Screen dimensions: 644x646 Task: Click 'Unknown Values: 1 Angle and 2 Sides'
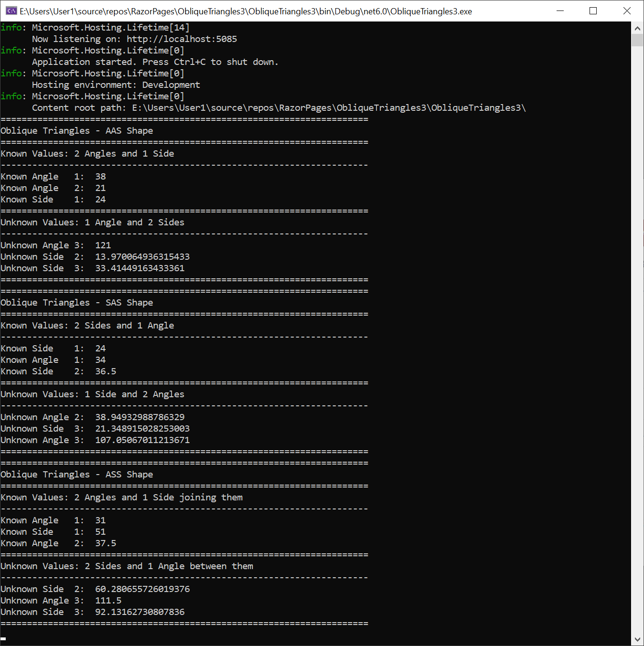click(x=93, y=222)
